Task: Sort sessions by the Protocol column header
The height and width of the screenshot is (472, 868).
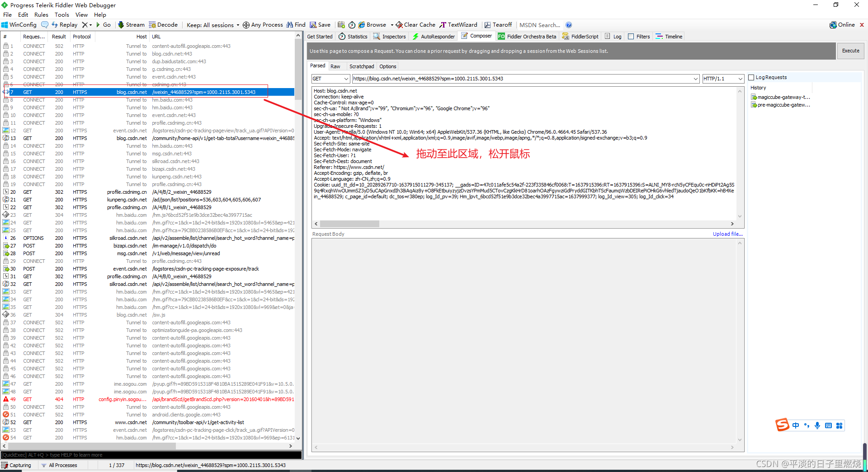Action: 82,37
